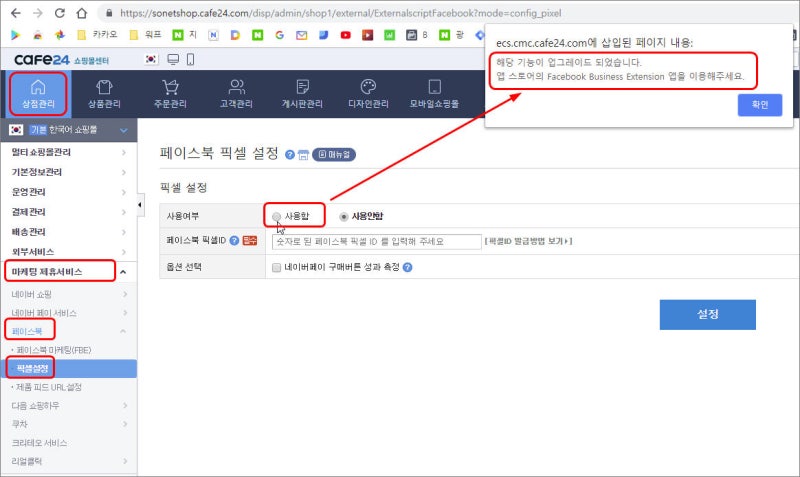Open 고객관리 in top navigation
The height and width of the screenshot is (477, 800).
click(x=236, y=94)
